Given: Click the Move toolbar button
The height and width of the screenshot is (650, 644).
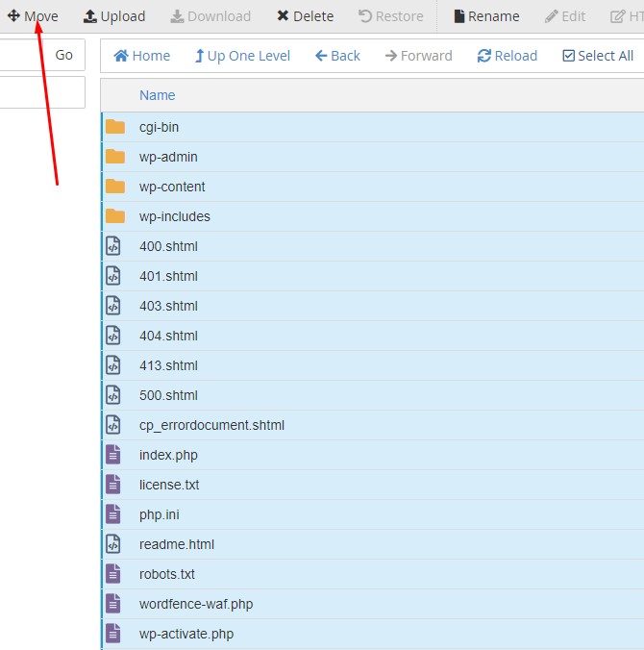Looking at the screenshot, I should (33, 16).
